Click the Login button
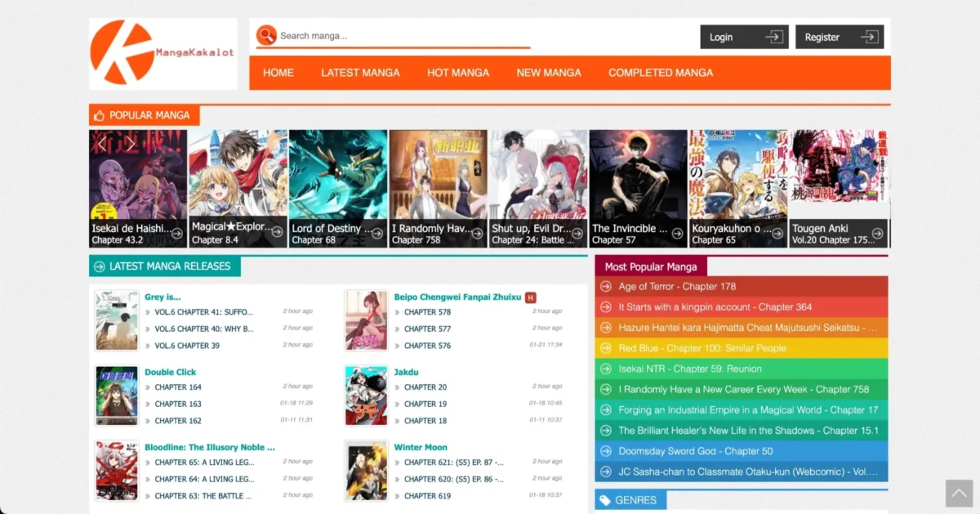 (x=744, y=36)
